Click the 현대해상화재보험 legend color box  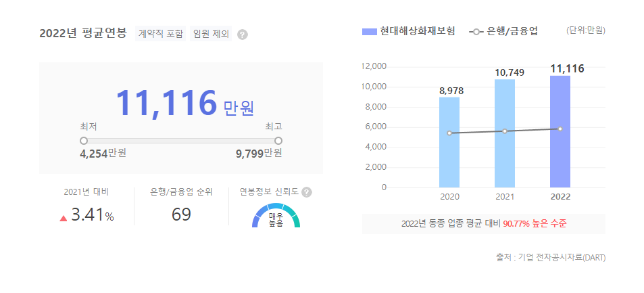pos(369,32)
